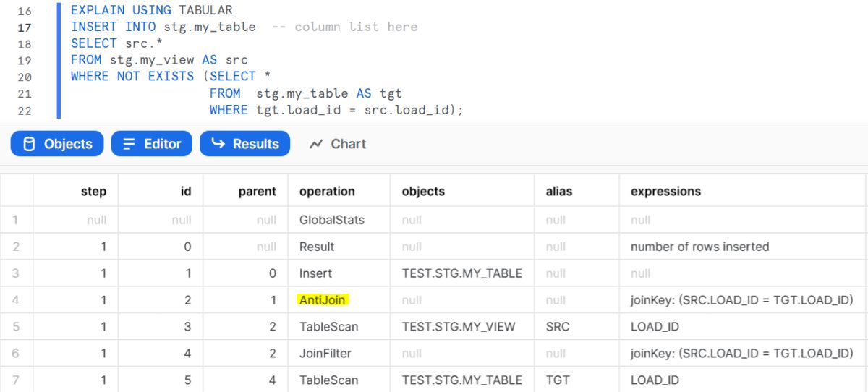
Task: Click row number 7 in results grid
Action: coord(16,380)
